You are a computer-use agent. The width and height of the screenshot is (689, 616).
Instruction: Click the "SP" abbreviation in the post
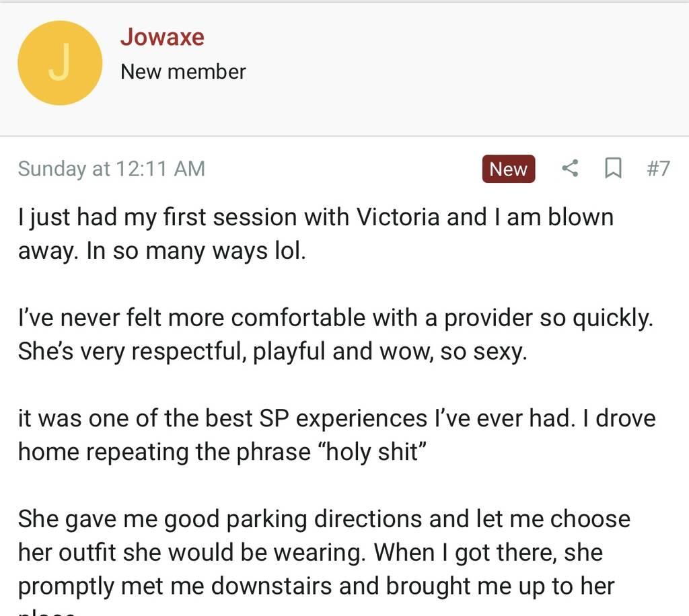(x=274, y=418)
